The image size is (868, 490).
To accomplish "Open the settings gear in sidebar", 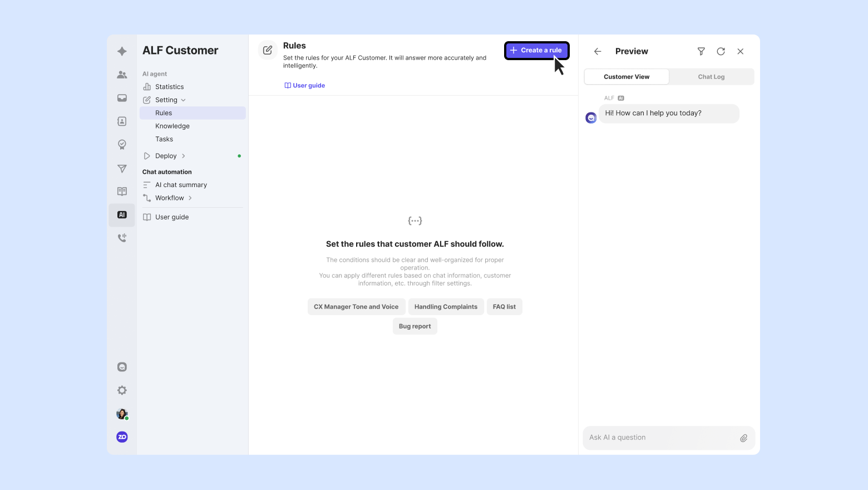I will tap(122, 390).
